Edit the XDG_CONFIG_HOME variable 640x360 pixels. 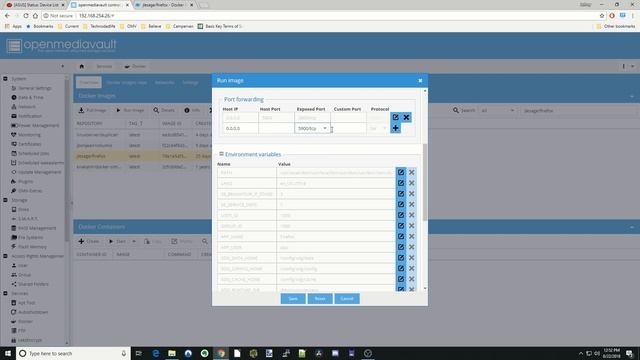401,269
